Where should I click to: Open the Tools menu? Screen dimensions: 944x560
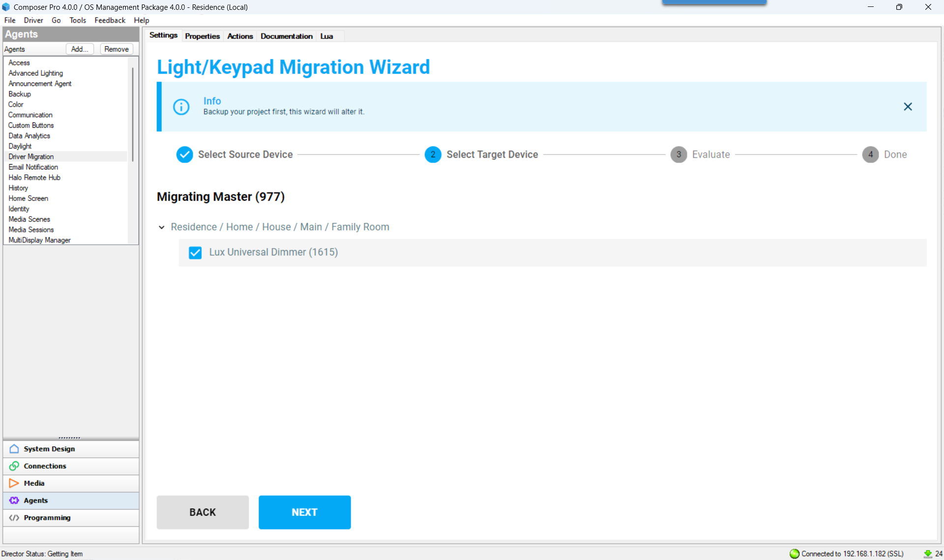tap(78, 20)
